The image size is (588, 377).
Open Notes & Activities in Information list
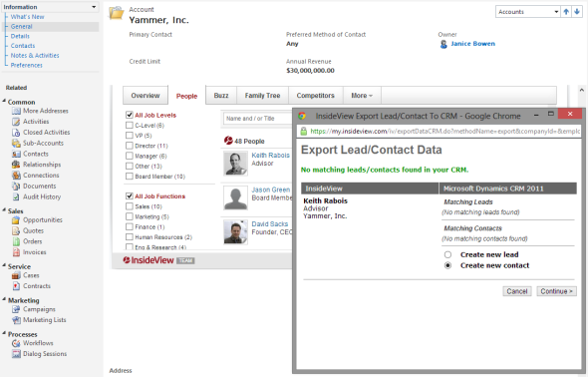point(35,56)
